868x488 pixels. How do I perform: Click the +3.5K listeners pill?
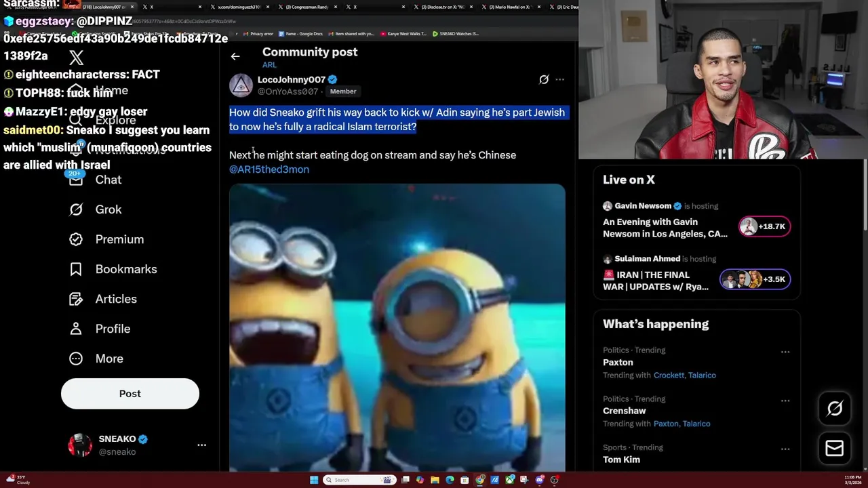(755, 279)
